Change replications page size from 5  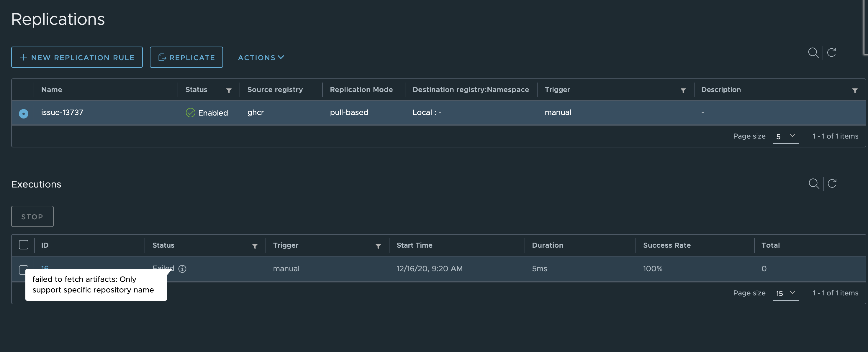point(785,137)
